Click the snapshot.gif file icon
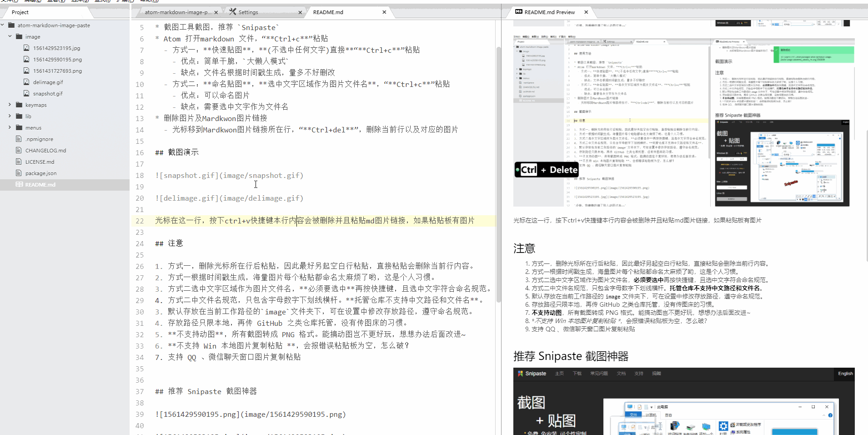Viewport: 868px width, 435px height. click(26, 93)
